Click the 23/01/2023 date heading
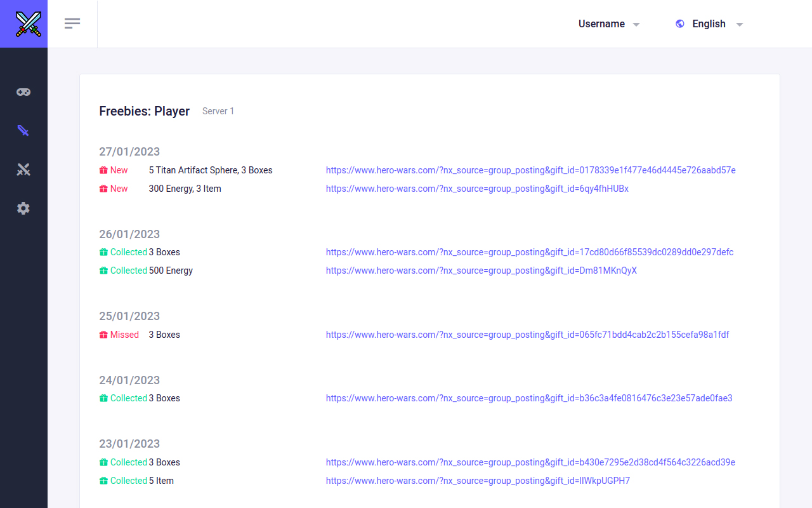812x508 pixels. (129, 444)
